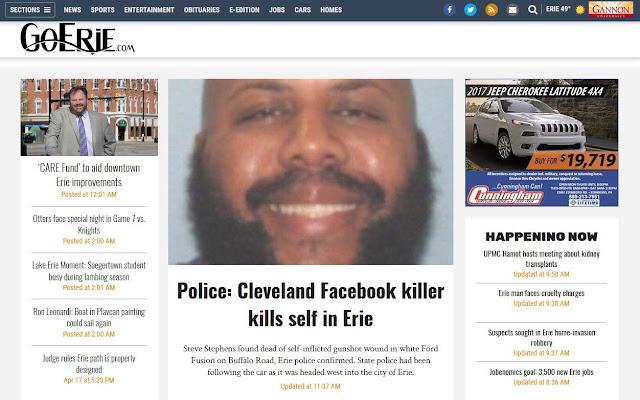Read Cleveland Facebook killer headline story
The width and height of the screenshot is (640, 400).
click(x=311, y=304)
